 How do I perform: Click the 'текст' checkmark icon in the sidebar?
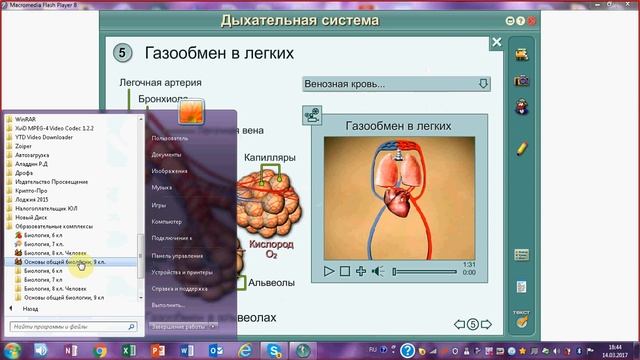coord(521,319)
